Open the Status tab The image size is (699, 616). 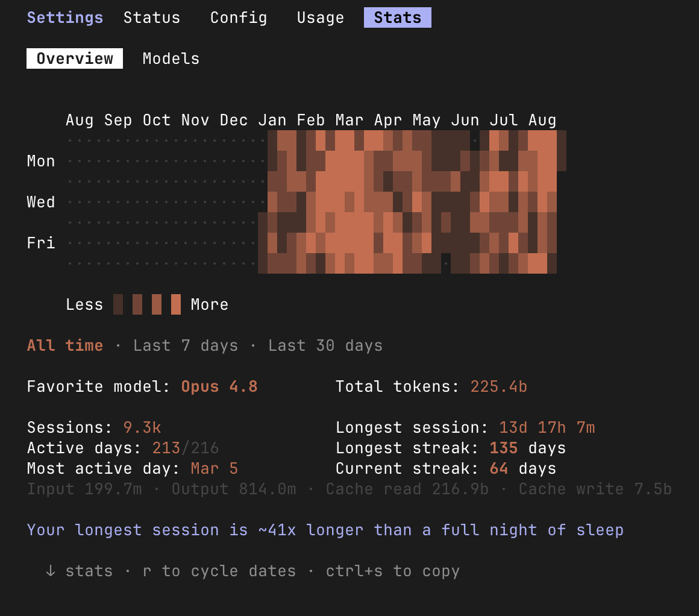[152, 17]
